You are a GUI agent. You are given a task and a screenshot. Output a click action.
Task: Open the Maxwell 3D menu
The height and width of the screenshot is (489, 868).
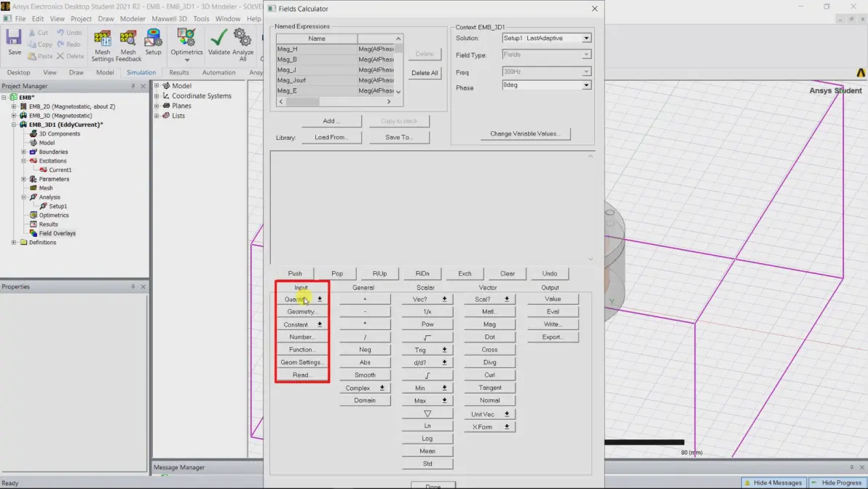[169, 19]
